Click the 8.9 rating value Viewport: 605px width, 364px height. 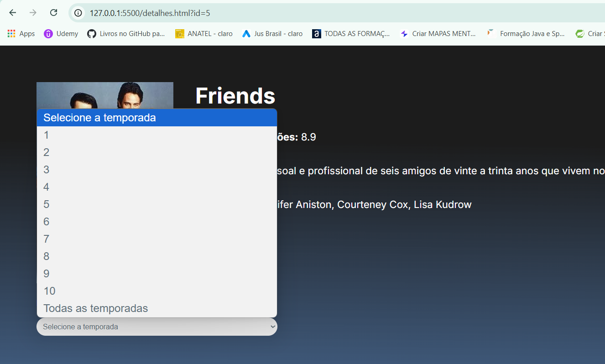pos(308,137)
